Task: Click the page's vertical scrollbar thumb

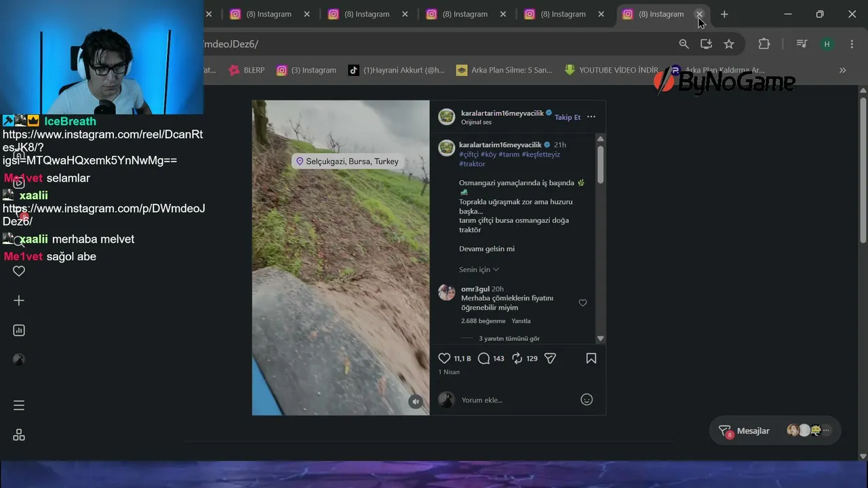Action: tap(863, 169)
